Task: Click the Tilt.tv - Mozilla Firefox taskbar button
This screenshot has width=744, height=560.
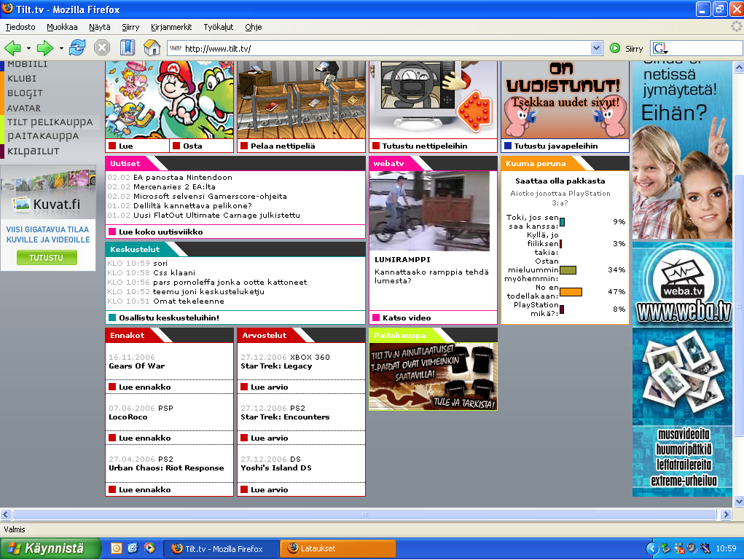Action: point(221,548)
